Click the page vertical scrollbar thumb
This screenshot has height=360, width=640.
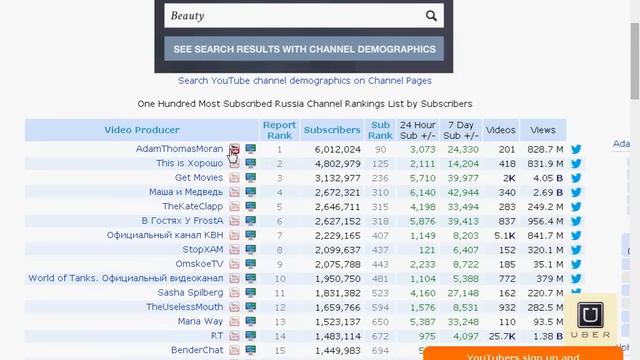(634, 61)
